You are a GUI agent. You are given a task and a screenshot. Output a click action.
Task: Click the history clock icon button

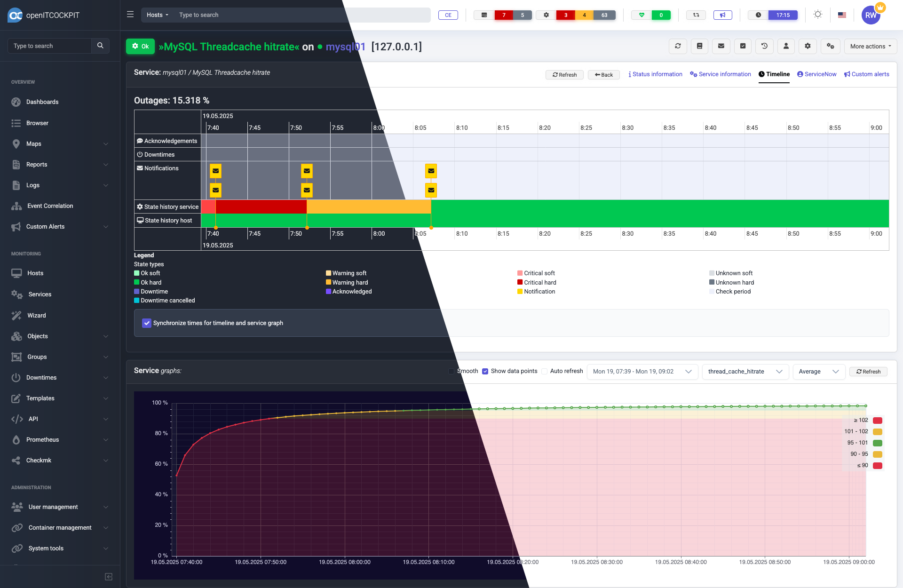(x=764, y=46)
